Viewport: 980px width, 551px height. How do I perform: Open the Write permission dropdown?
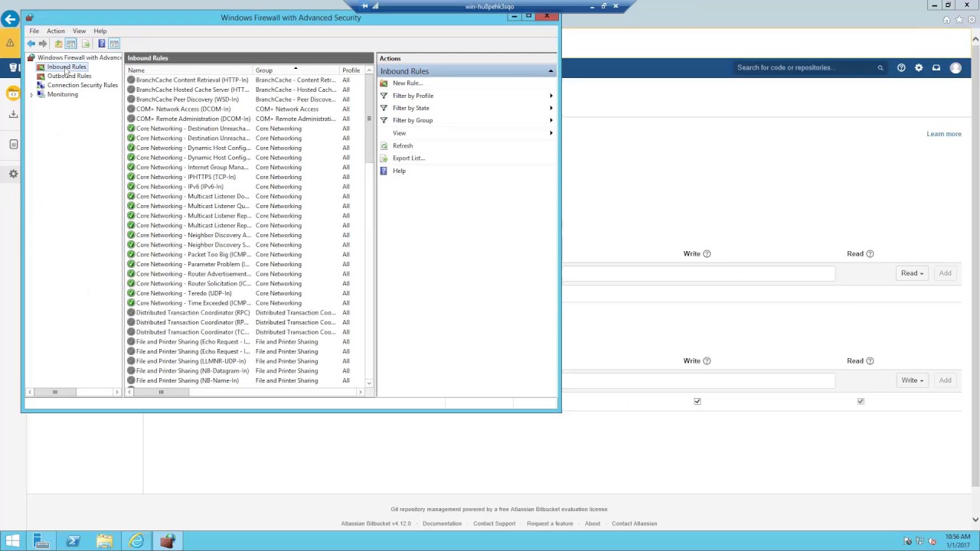(912, 380)
